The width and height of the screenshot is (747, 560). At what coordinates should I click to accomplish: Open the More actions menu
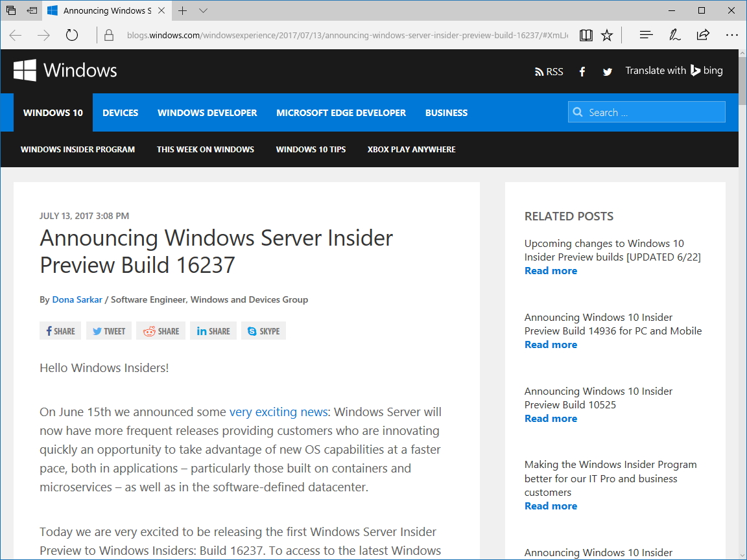(732, 35)
